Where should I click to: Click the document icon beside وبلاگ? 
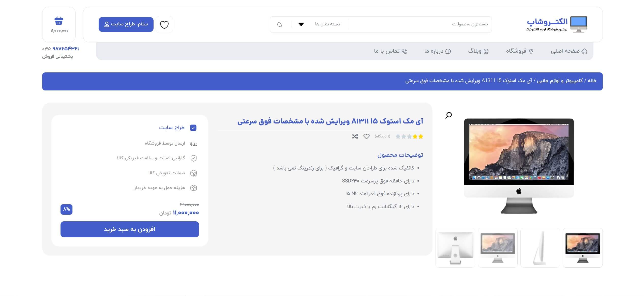[486, 51]
